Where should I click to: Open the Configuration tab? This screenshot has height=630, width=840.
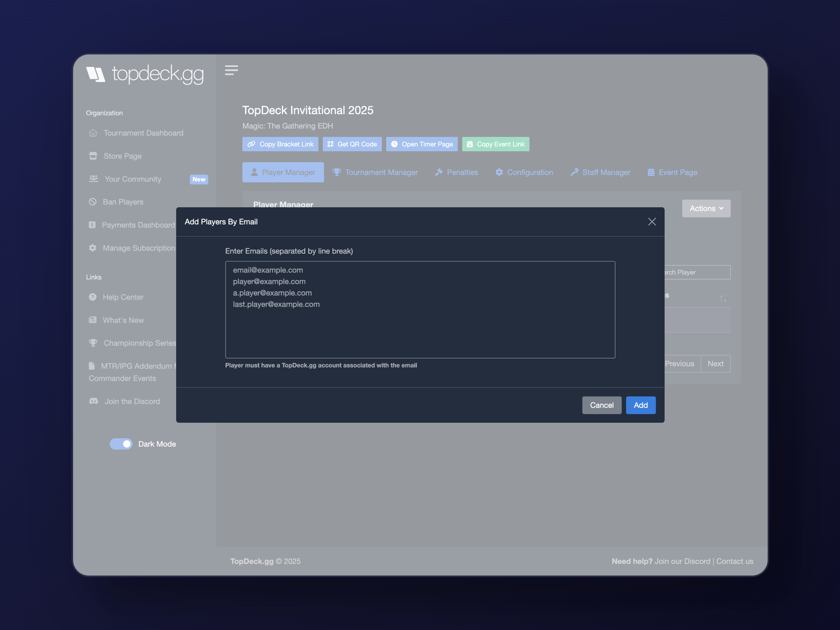coord(524,172)
